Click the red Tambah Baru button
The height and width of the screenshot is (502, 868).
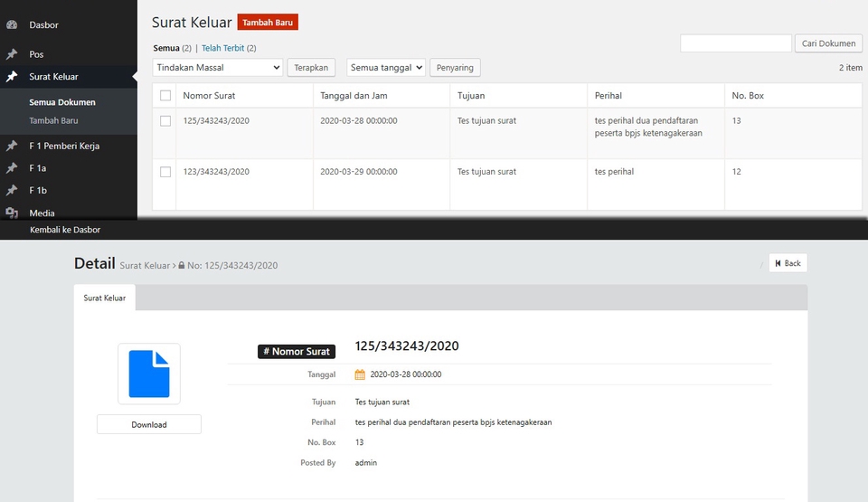pyautogui.click(x=268, y=23)
